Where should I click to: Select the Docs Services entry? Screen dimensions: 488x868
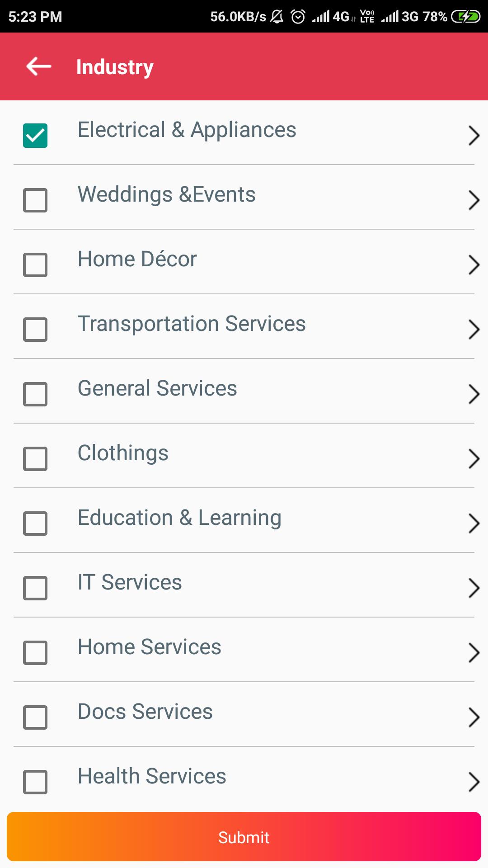244,714
